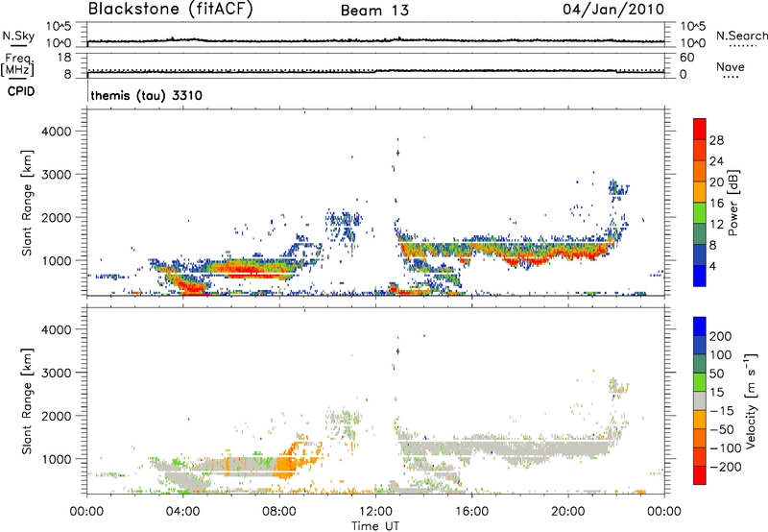Screen dimensions: 768x532
Task: Select the 'N.Search' legend label
Action: [x=741, y=36]
